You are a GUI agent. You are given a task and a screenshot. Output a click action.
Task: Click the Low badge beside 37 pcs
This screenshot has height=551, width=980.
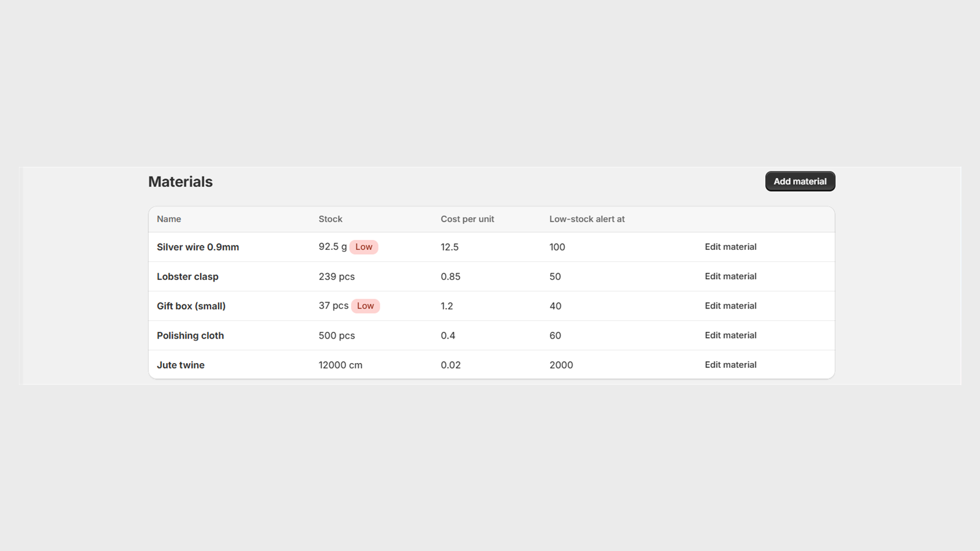[366, 305]
